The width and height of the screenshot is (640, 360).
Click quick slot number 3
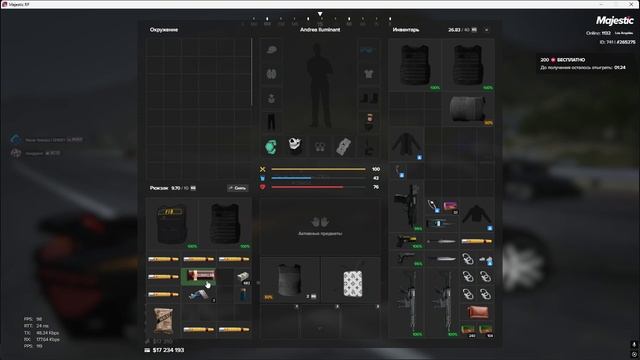coord(360,321)
